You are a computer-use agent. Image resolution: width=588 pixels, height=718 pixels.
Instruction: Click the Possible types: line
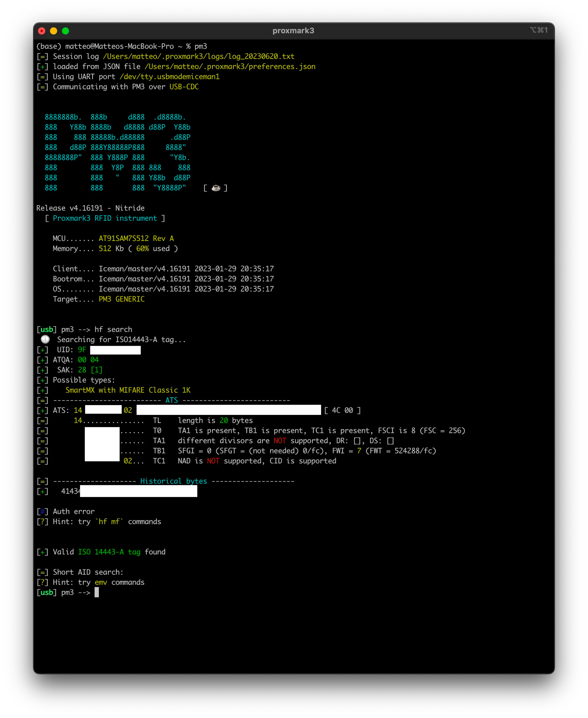[84, 380]
